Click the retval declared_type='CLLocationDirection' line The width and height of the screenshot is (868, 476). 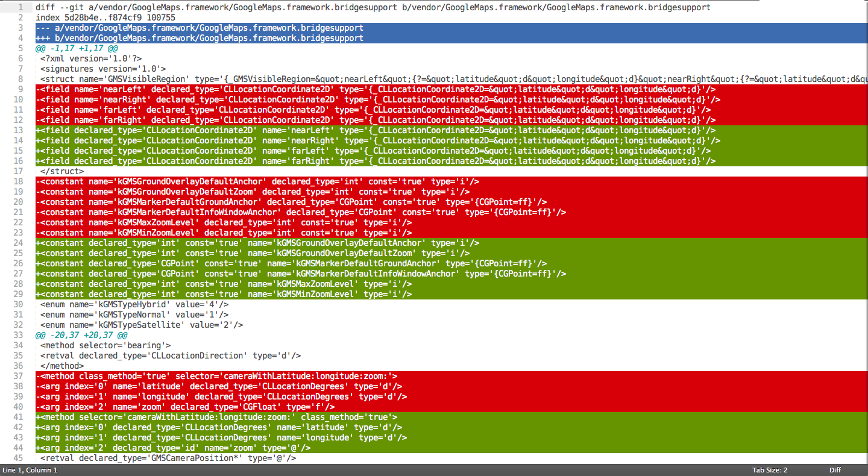click(x=171, y=356)
